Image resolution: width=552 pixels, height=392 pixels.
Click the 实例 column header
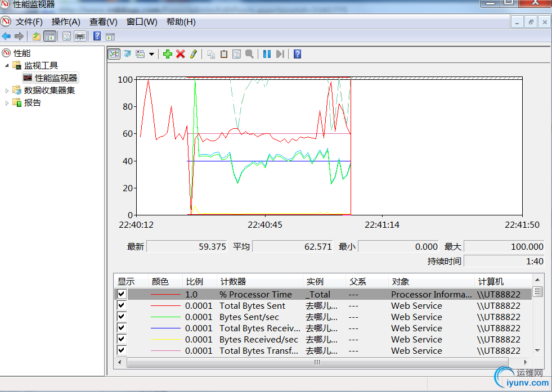click(x=325, y=282)
